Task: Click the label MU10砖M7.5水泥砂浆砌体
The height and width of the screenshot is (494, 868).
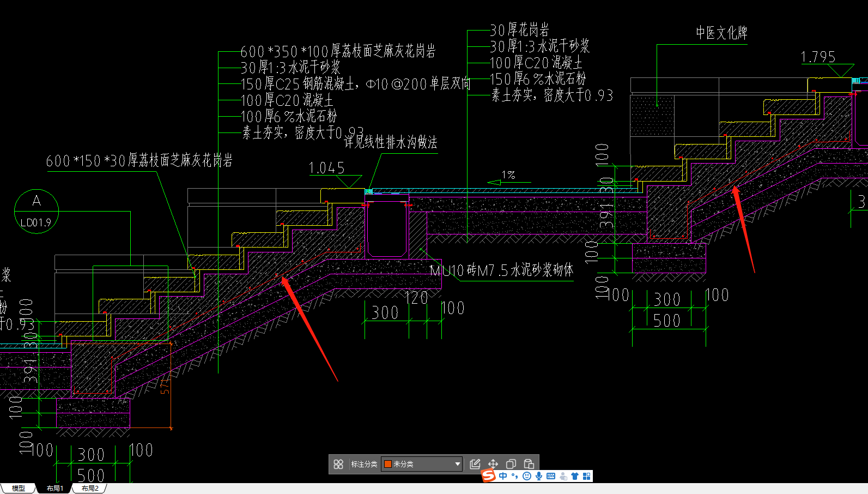Action: [501, 270]
